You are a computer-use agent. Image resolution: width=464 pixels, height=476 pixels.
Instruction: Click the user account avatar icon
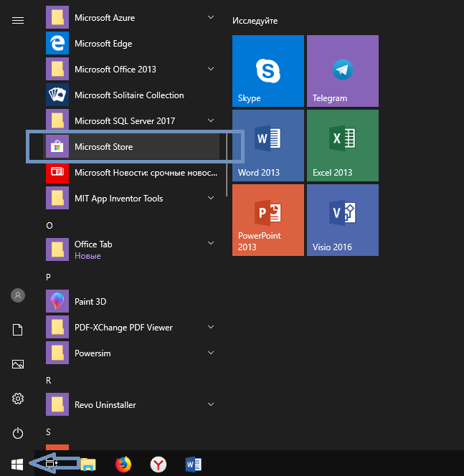click(18, 295)
